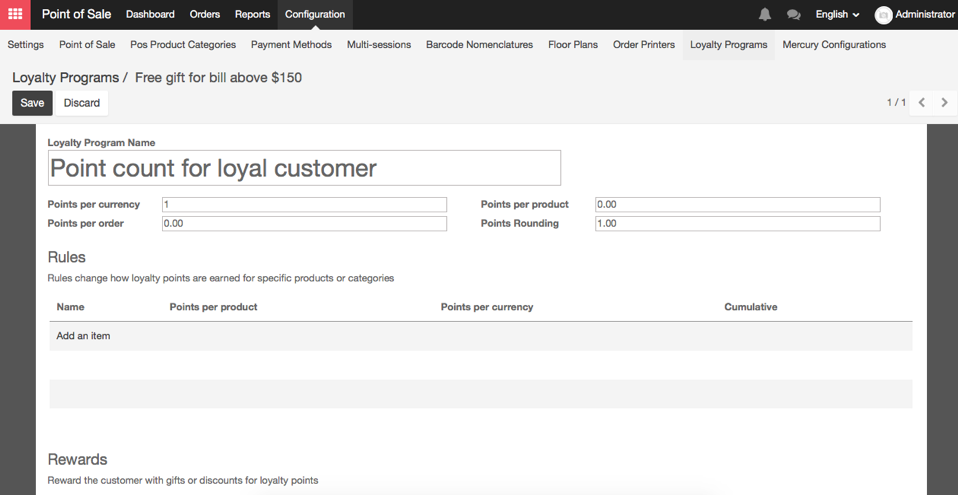Switch to Payment Methods tab
958x495 pixels.
point(291,45)
